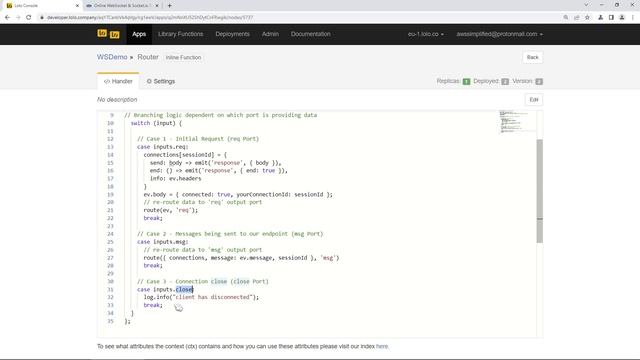Click 'switch (input) {' code line

[x=156, y=123]
